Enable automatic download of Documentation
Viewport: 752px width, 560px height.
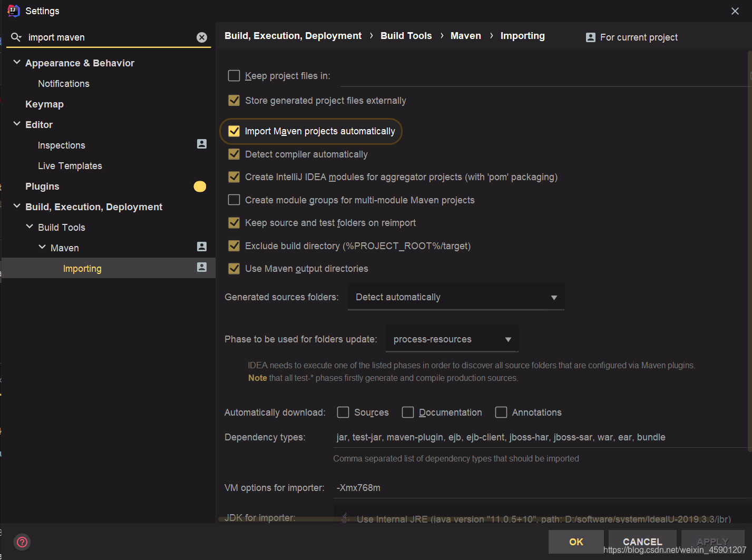point(408,412)
